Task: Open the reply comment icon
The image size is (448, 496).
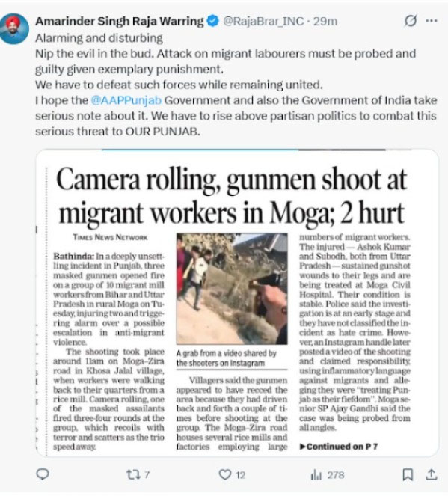Action: click(43, 474)
